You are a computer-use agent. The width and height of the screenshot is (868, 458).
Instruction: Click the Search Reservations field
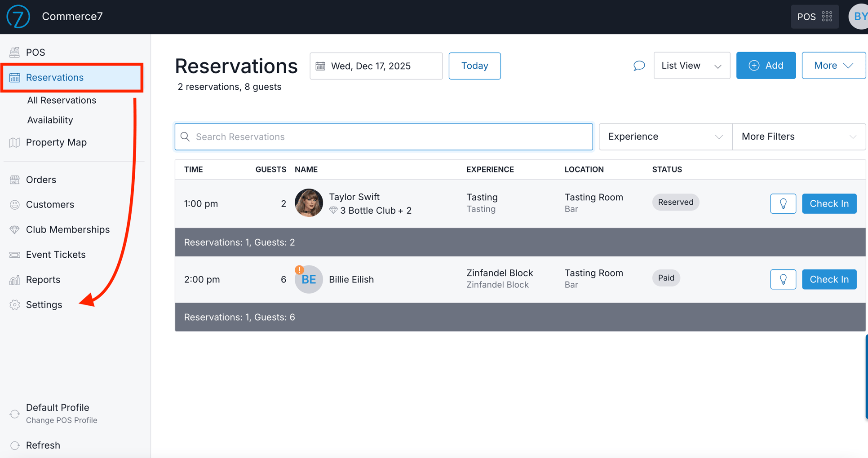(x=384, y=137)
